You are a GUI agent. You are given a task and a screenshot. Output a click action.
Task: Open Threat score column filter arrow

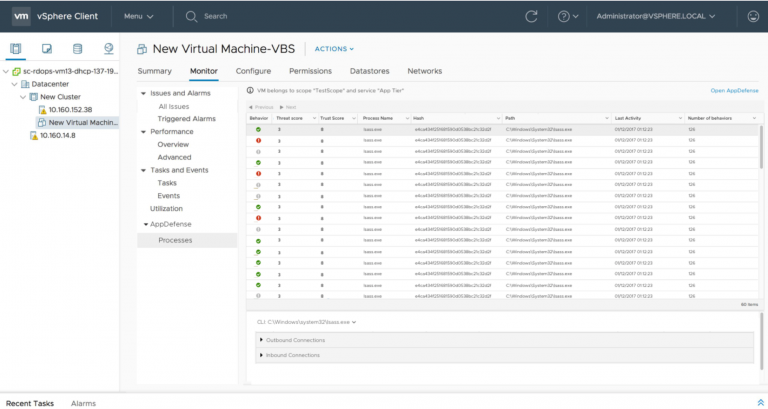pos(314,118)
